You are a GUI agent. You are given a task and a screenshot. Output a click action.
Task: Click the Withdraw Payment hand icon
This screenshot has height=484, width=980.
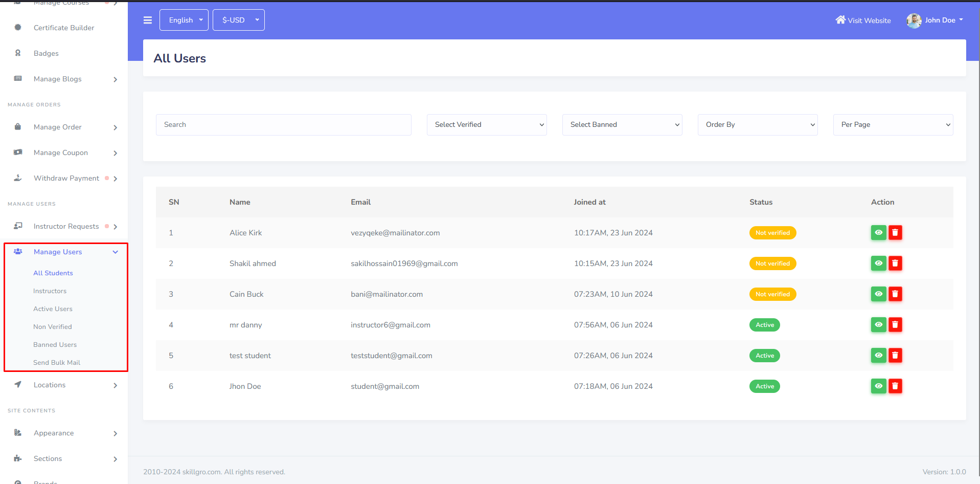[x=18, y=178]
